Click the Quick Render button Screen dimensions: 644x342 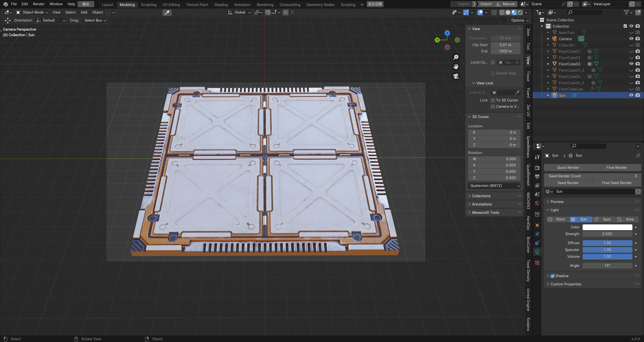pos(568,168)
